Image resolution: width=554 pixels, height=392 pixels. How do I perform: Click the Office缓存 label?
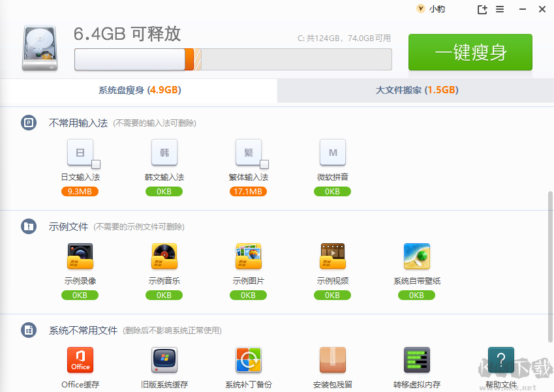pos(80,385)
